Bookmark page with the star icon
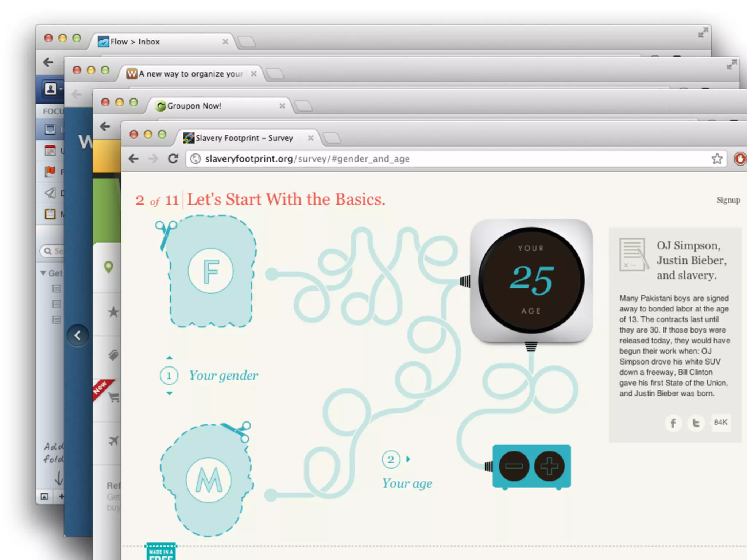747x560 pixels. click(x=717, y=159)
